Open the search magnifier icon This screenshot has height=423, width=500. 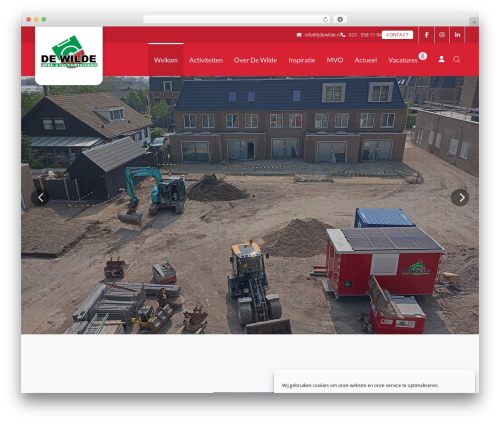point(456,59)
